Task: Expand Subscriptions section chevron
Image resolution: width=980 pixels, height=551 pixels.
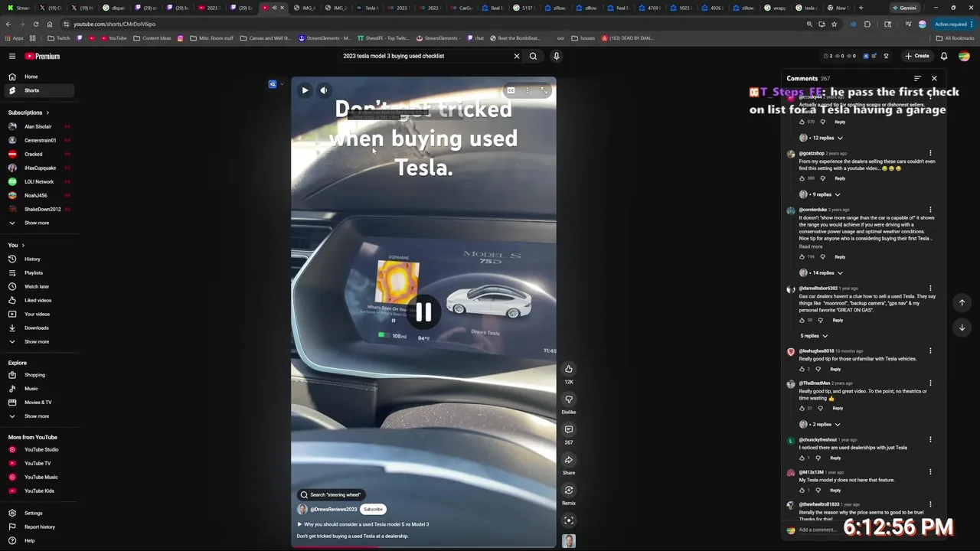Action: click(x=47, y=112)
